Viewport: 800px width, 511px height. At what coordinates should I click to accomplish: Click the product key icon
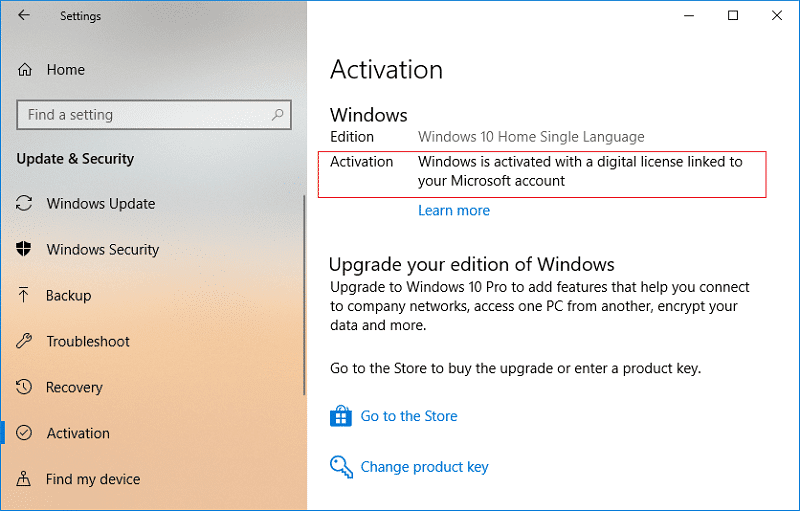pyautogui.click(x=341, y=466)
